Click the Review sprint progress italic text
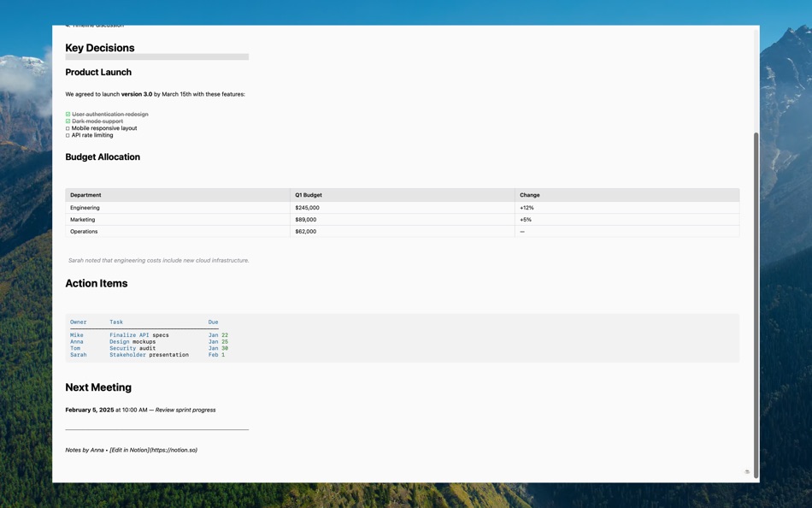This screenshot has width=812, height=508. (185, 410)
